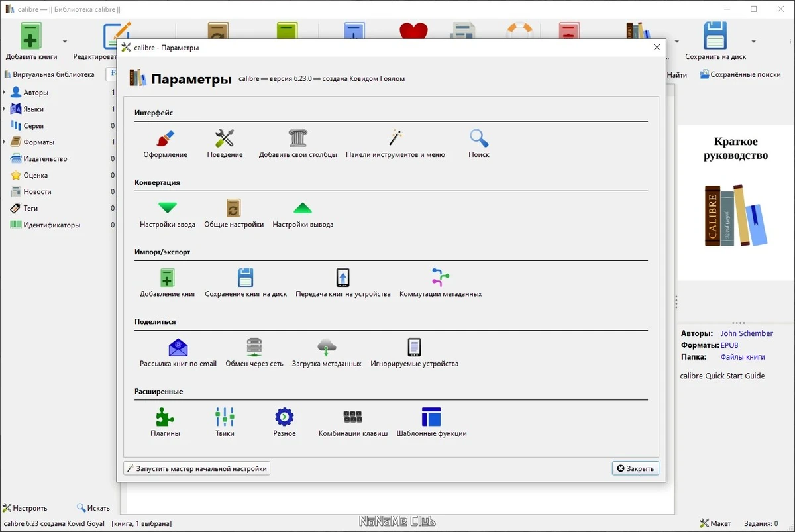The width and height of the screenshot is (795, 532).
Task: Click calibre Quick Start Guide text
Action: pos(722,376)
